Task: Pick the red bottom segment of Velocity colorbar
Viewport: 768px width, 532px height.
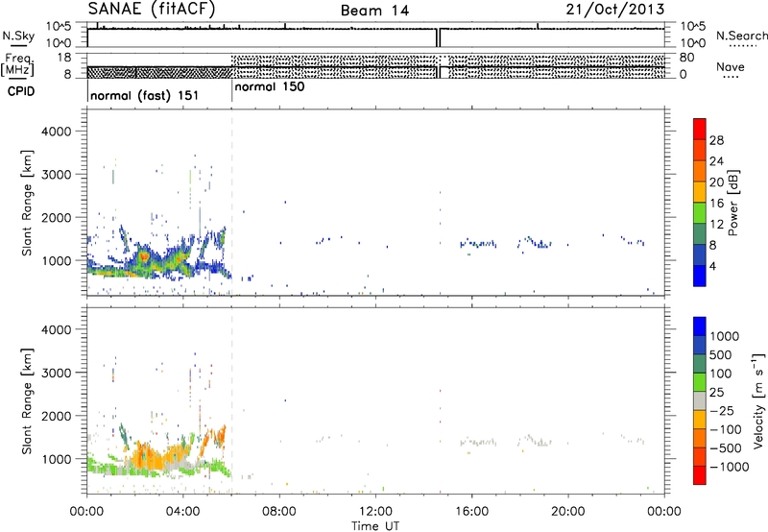Action: coord(700,475)
